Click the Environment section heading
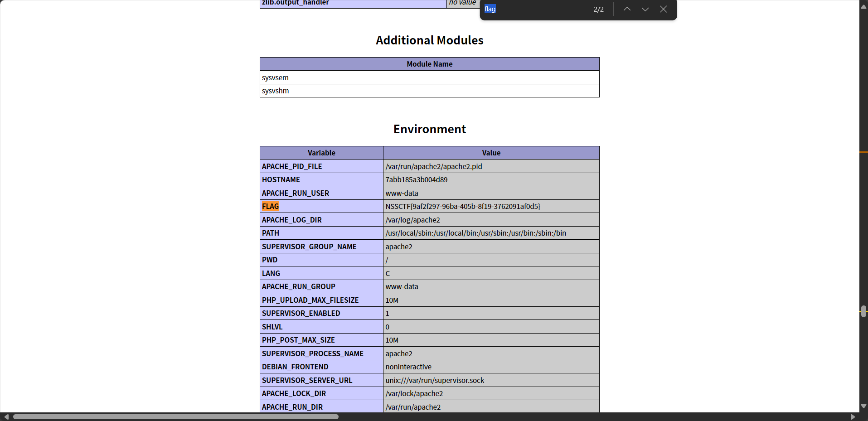868x421 pixels. click(430, 129)
